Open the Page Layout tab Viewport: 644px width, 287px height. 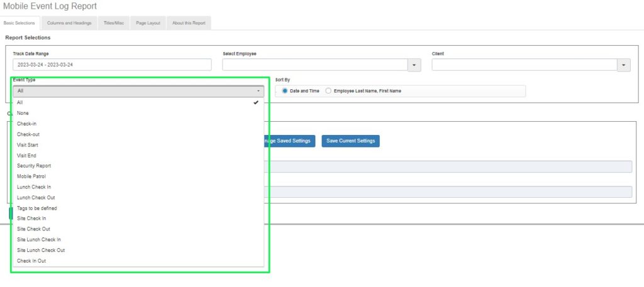click(x=148, y=23)
